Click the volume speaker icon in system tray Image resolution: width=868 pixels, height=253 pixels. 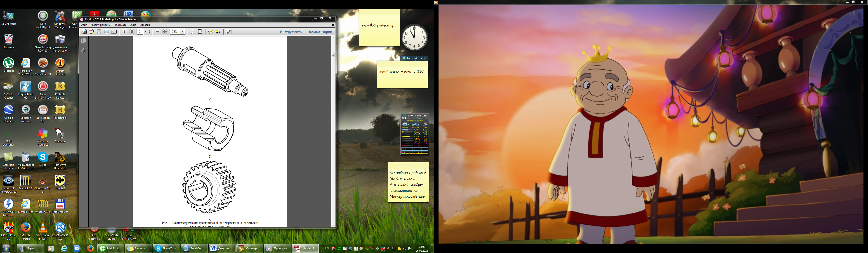tap(404, 249)
